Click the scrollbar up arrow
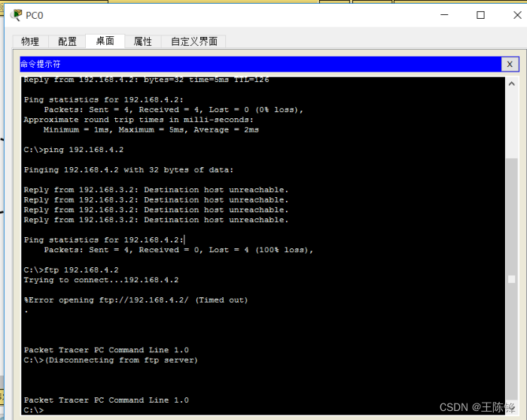527x420 pixels. (511, 84)
